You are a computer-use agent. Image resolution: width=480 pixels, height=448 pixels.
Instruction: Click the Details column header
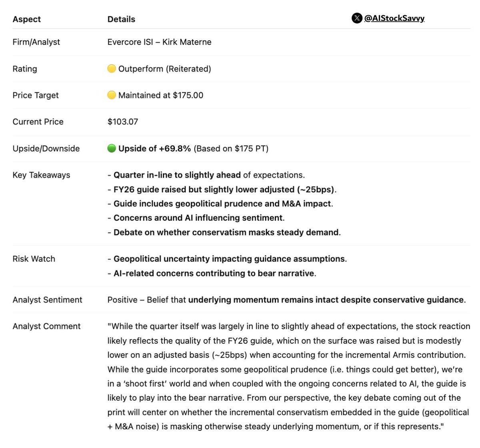coord(121,19)
